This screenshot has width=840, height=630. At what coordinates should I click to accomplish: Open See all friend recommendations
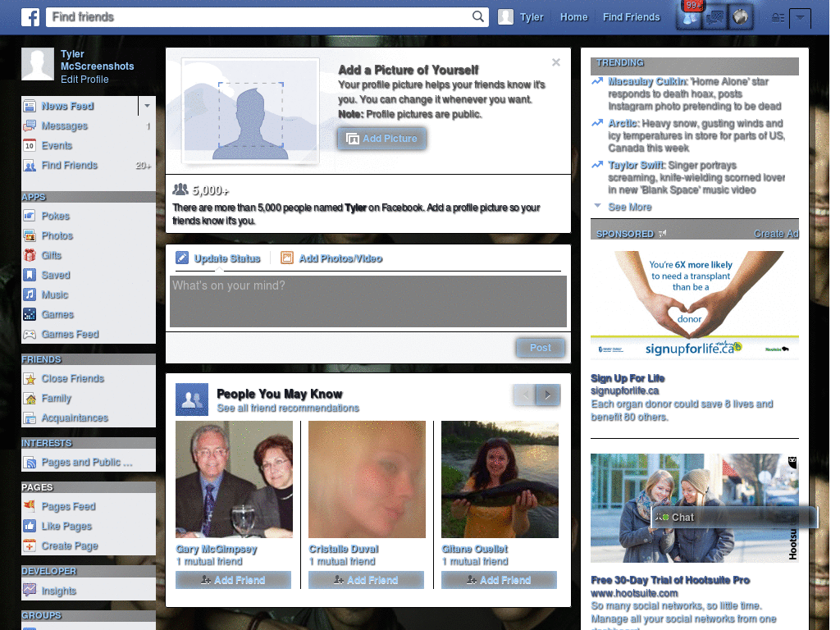(288, 409)
